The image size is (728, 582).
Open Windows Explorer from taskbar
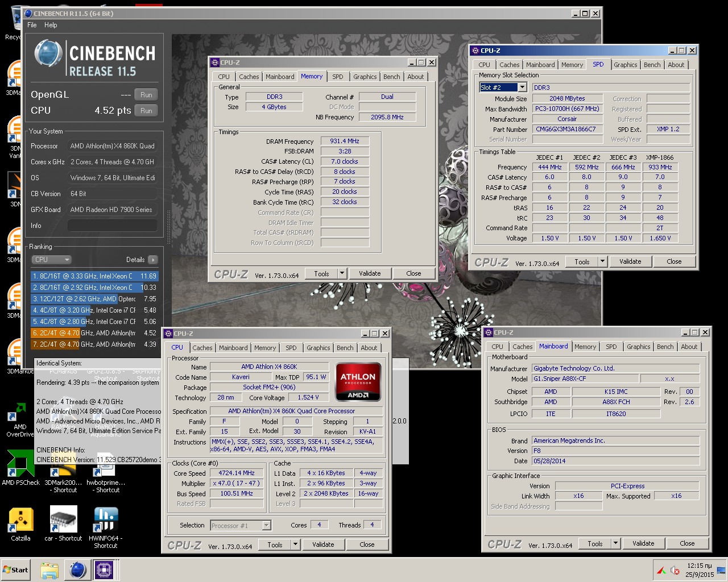49,570
